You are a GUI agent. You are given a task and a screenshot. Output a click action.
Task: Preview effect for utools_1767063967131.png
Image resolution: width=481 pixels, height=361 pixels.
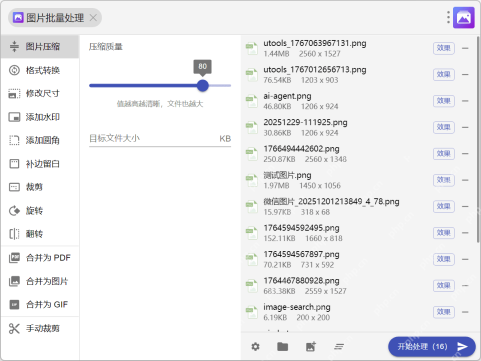(x=444, y=48)
